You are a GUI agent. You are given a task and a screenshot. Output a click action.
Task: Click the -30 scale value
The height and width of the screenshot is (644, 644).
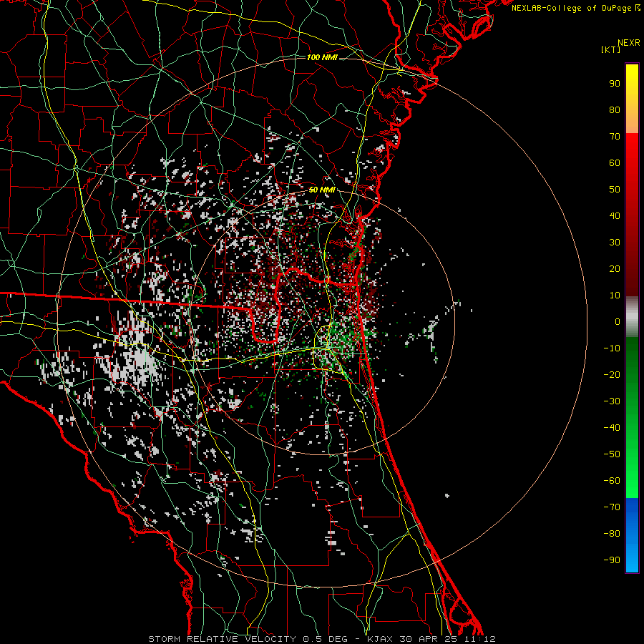(x=612, y=401)
